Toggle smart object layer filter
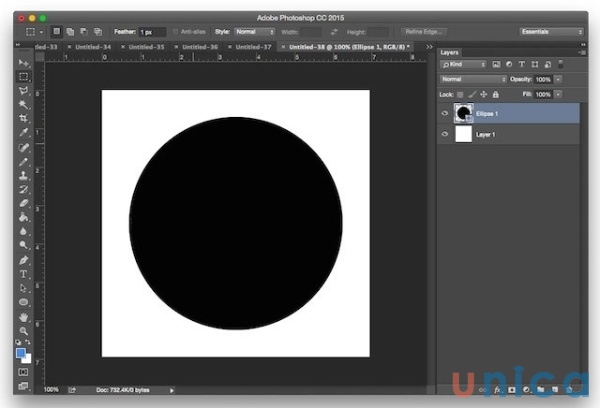The image size is (600, 408). point(548,64)
